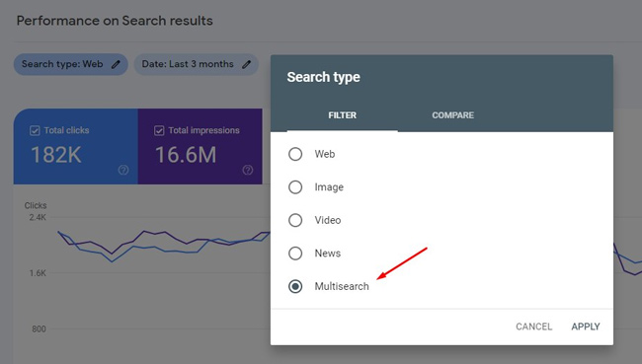Click the Search type dialog title
Viewport: 642px width, 364px height.
pos(323,77)
